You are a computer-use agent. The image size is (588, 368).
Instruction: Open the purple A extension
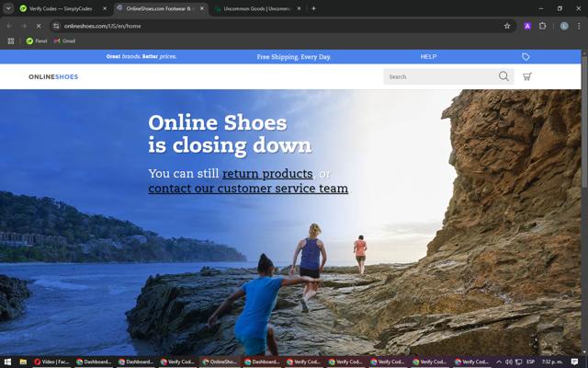pos(527,26)
